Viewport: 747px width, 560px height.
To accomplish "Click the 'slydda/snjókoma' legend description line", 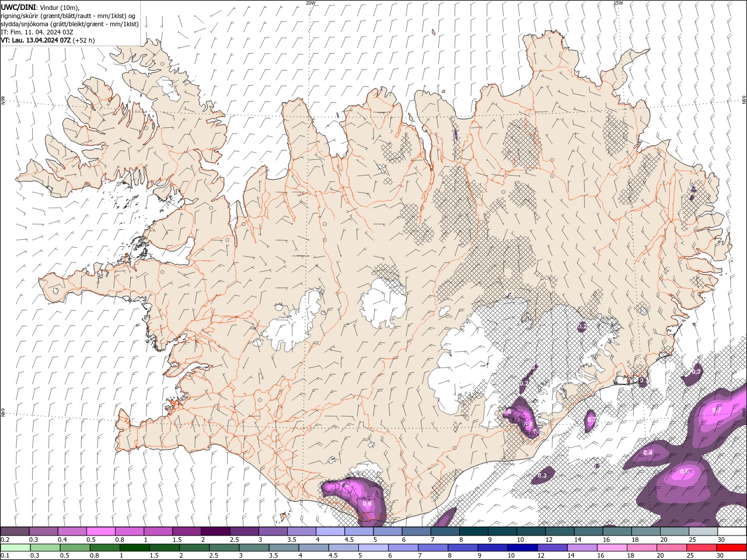I will tap(69, 24).
